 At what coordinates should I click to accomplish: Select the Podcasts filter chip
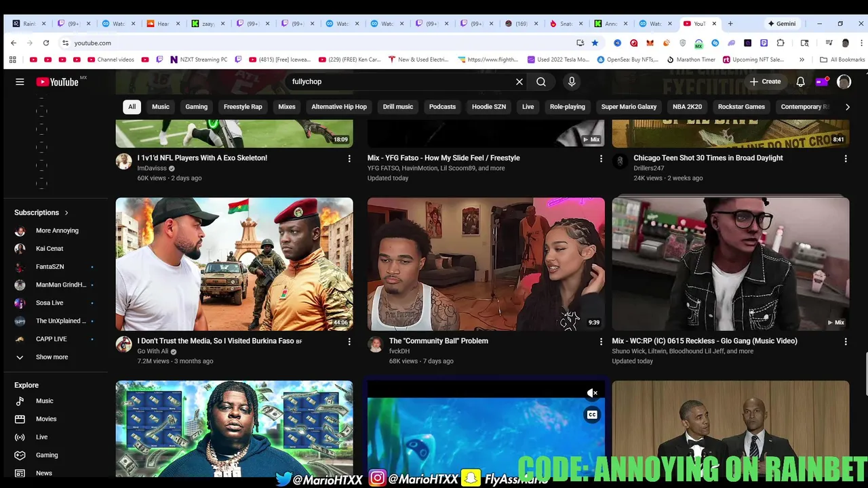(442, 106)
